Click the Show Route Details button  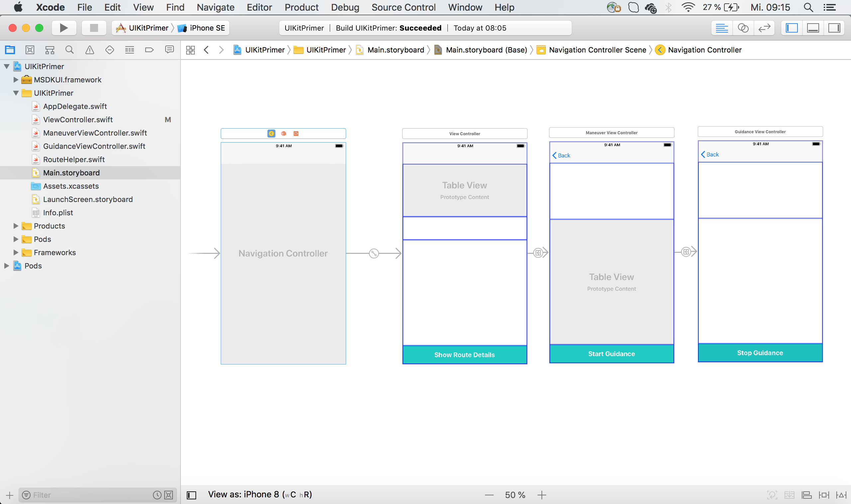[x=464, y=354]
